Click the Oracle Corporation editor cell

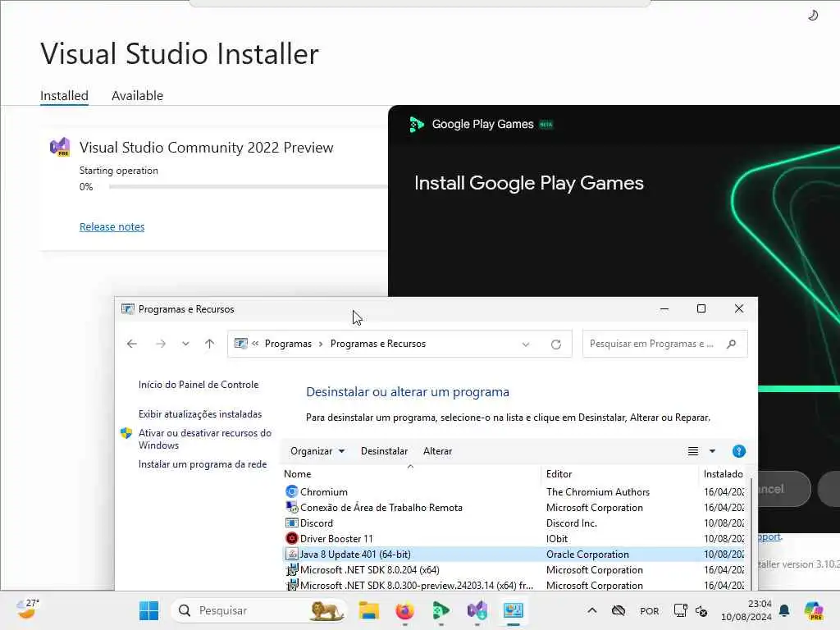(x=587, y=554)
